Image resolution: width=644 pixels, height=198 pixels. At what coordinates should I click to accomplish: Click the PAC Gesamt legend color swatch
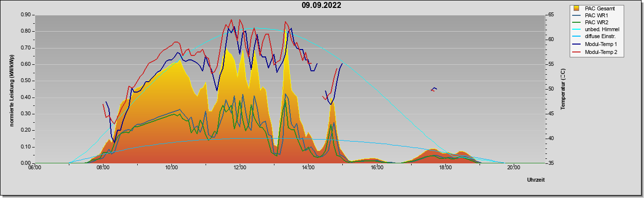576,8
